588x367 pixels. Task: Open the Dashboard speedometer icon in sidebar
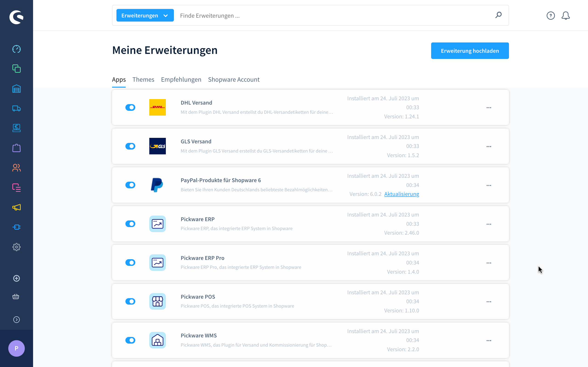[17, 49]
